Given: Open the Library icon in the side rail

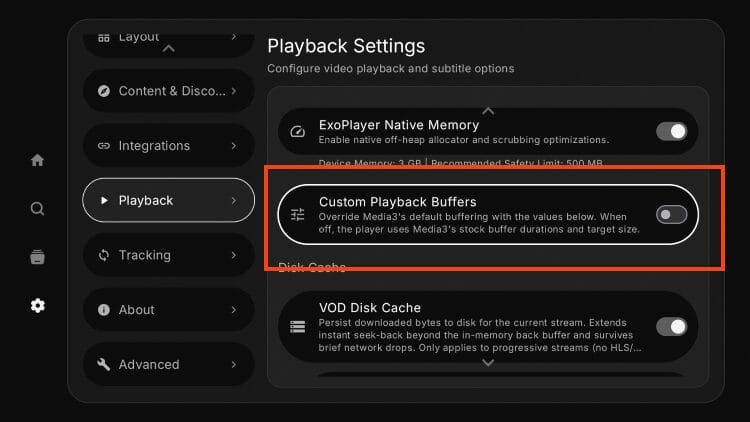Looking at the screenshot, I should (x=37, y=257).
